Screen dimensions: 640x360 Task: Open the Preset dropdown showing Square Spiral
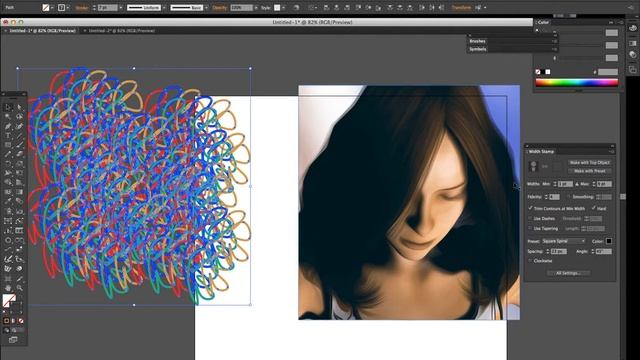563,241
